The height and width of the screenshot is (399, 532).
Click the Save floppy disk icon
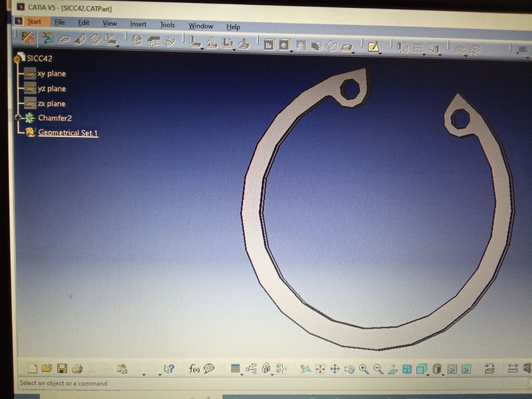[x=62, y=368]
